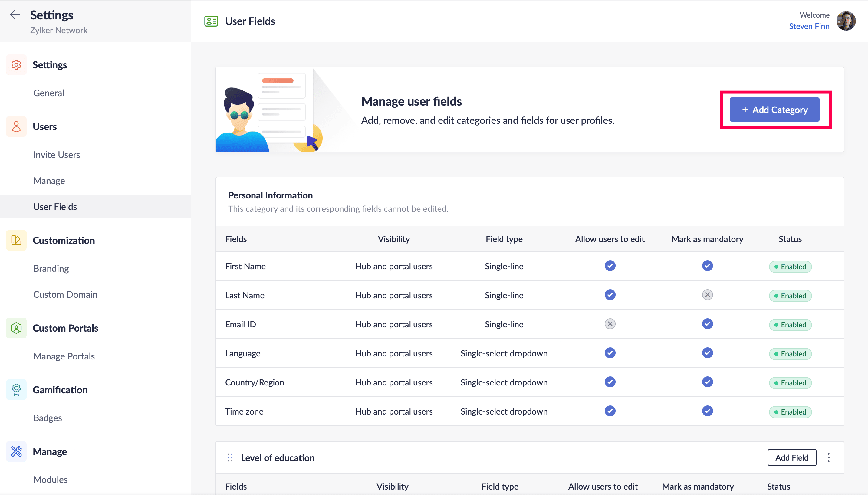Image resolution: width=868 pixels, height=495 pixels.
Task: Click the Settings gear icon in sidebar
Action: pyautogui.click(x=16, y=64)
